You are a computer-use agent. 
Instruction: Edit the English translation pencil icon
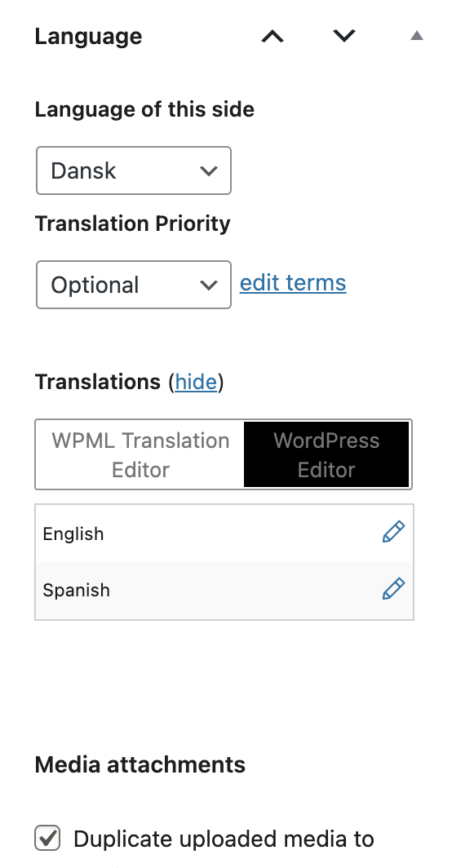coord(393,532)
